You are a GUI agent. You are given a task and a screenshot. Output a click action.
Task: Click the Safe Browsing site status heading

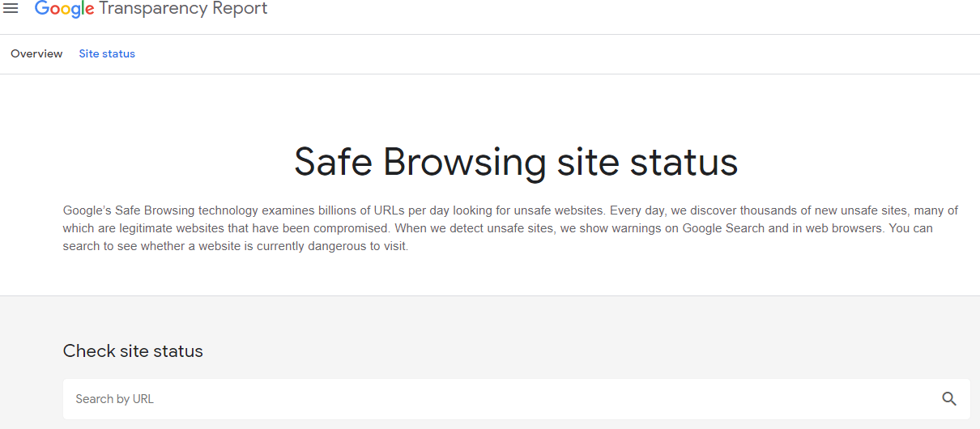[x=516, y=161]
